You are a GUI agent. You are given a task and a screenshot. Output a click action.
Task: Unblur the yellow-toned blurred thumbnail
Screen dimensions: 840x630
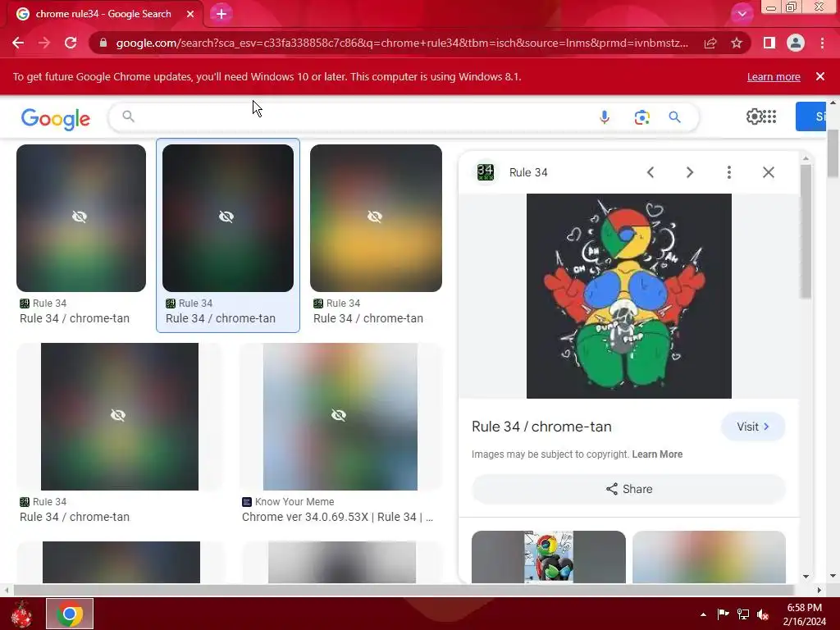(x=376, y=218)
